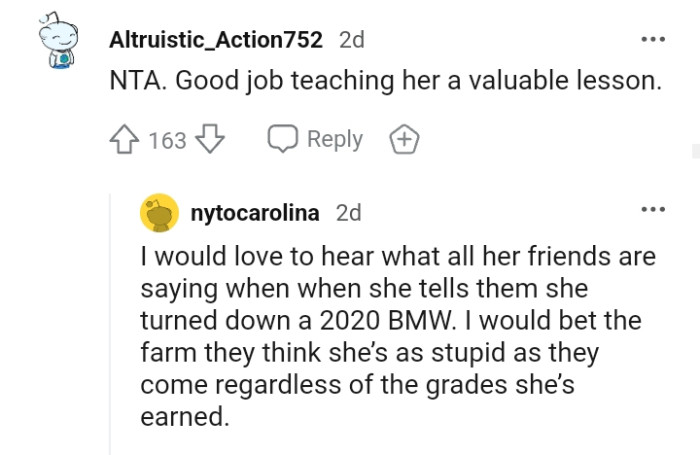The height and width of the screenshot is (455, 700).
Task: Open the three-dot menu on nytocarolina's reply
Action: [653, 210]
